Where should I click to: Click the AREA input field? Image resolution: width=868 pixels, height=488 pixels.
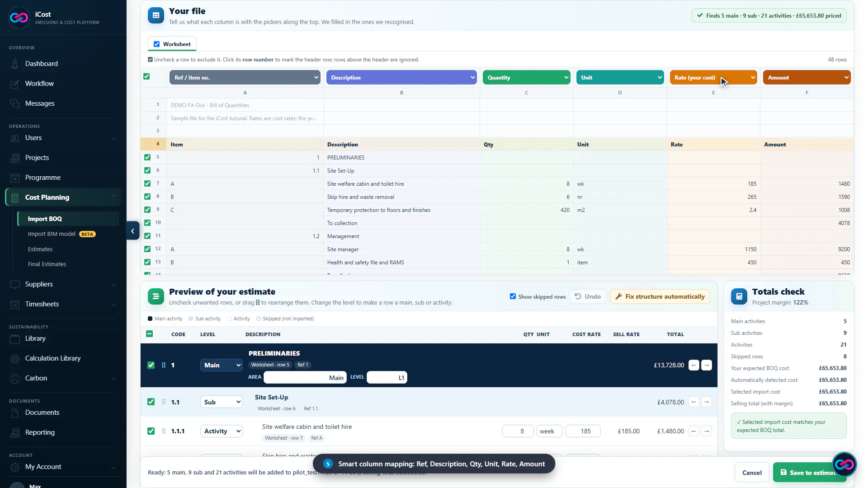coord(305,377)
